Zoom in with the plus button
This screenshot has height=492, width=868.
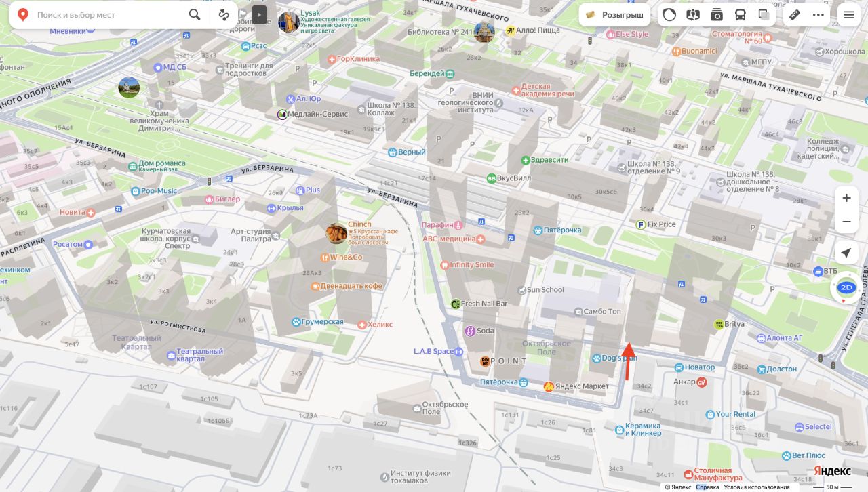846,198
